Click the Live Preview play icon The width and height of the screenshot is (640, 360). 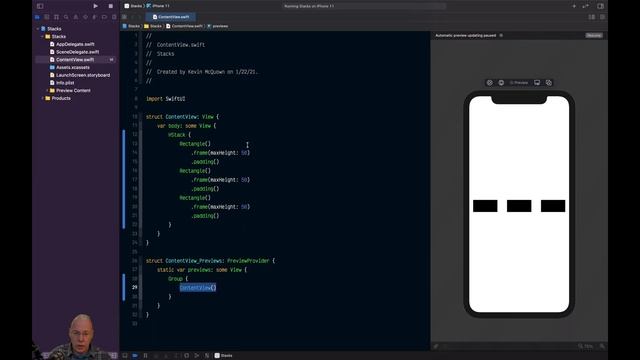click(x=489, y=83)
